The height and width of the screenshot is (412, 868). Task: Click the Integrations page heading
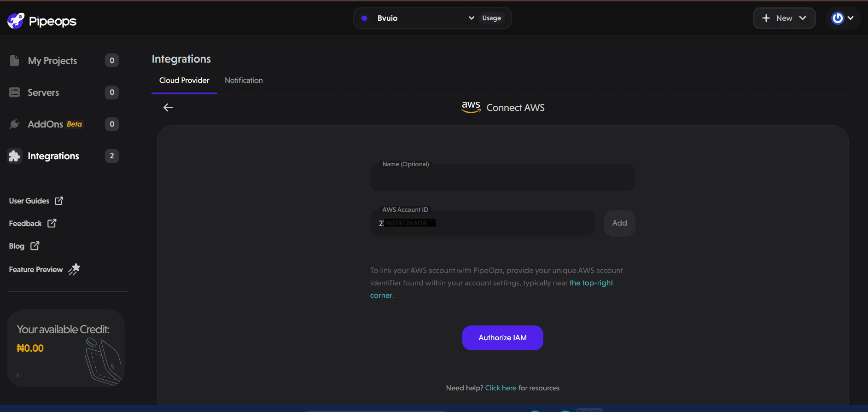point(181,59)
